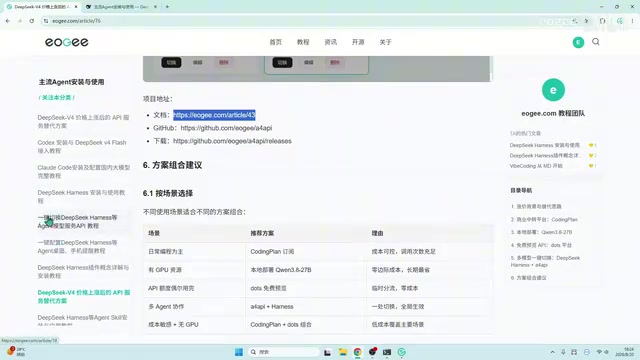Jump to TOC item 2. 商业中转平台: CodingPlan
This screenshot has width=640, height=360.
point(544,220)
